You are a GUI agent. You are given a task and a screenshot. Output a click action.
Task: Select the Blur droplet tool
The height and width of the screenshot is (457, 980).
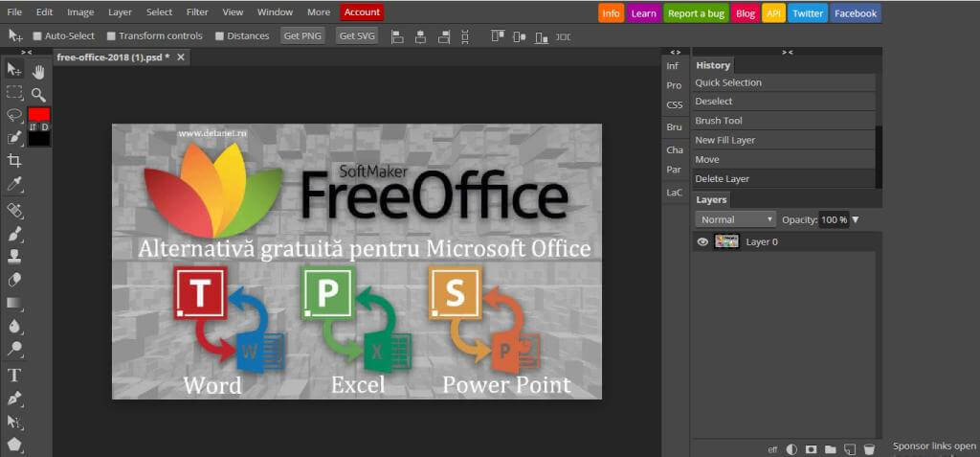click(13, 326)
